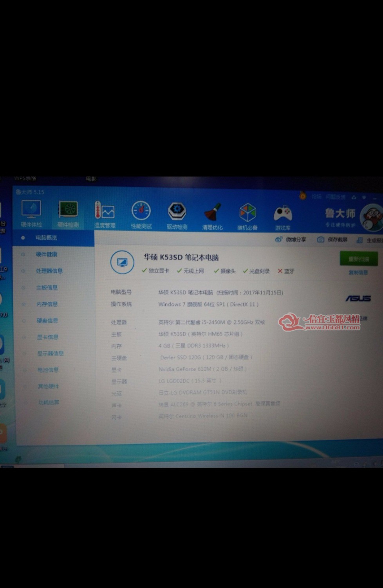
Task: Open 处理器信息 in the sidebar
Action: pyautogui.click(x=49, y=271)
